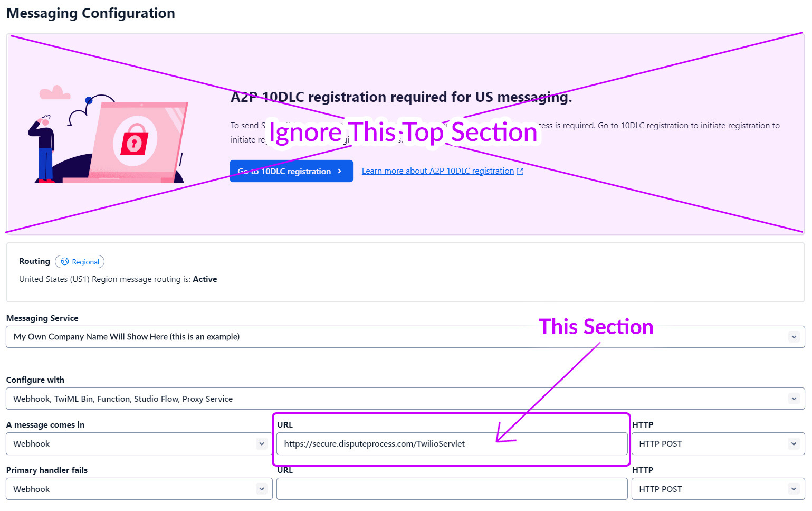Click the Go to 10DLC registration button
The height and width of the screenshot is (511, 812).
point(291,171)
